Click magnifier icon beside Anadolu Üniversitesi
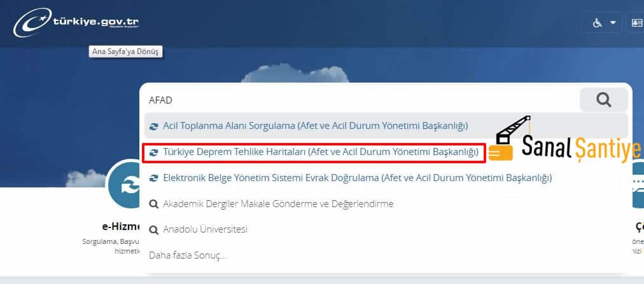The height and width of the screenshot is (284, 644). [x=153, y=229]
